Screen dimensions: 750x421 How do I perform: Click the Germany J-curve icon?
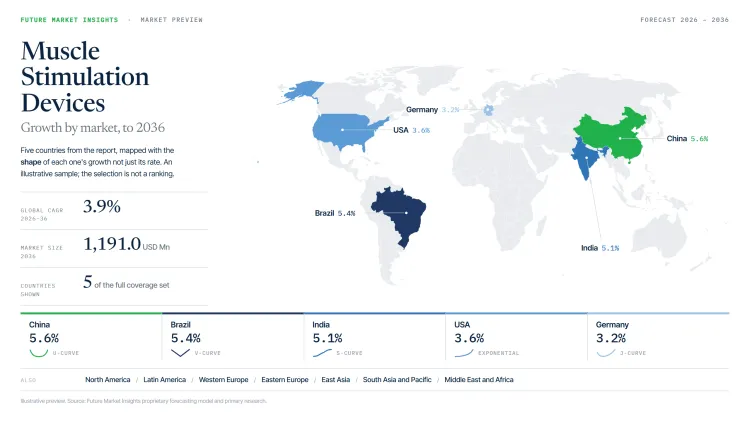click(606, 353)
